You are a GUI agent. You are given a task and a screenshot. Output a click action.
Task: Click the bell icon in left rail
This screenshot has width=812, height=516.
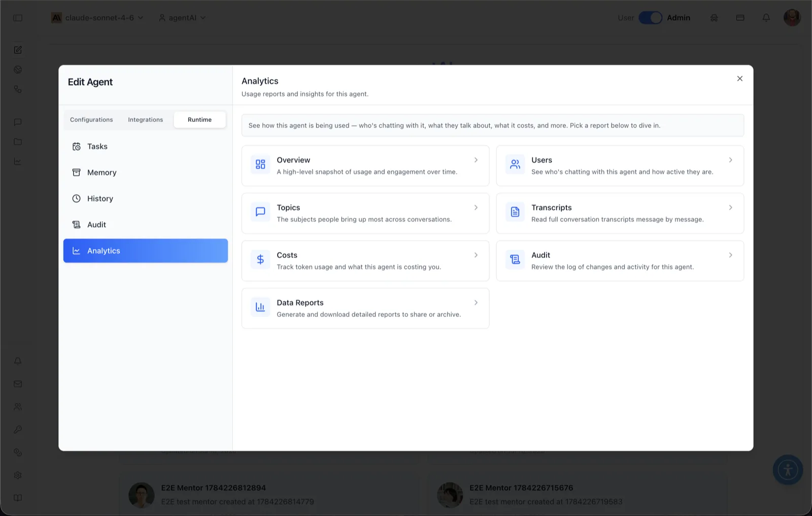click(x=18, y=361)
